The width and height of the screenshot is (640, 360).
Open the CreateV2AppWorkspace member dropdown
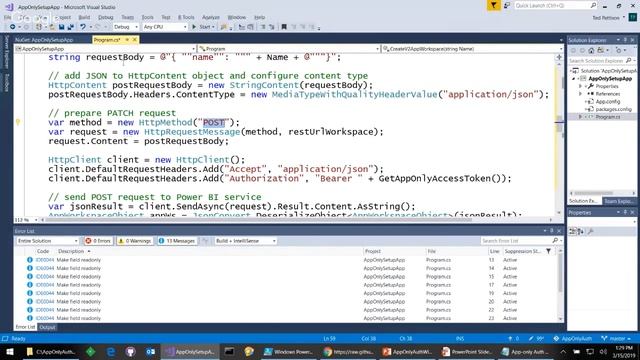pos(472,49)
